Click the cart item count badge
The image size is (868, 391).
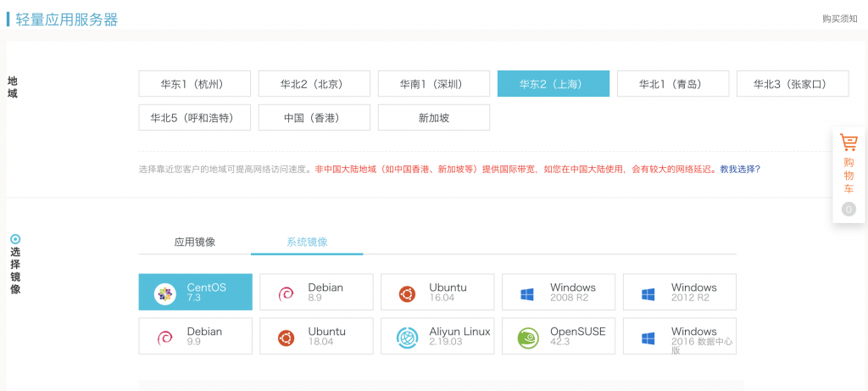849,209
